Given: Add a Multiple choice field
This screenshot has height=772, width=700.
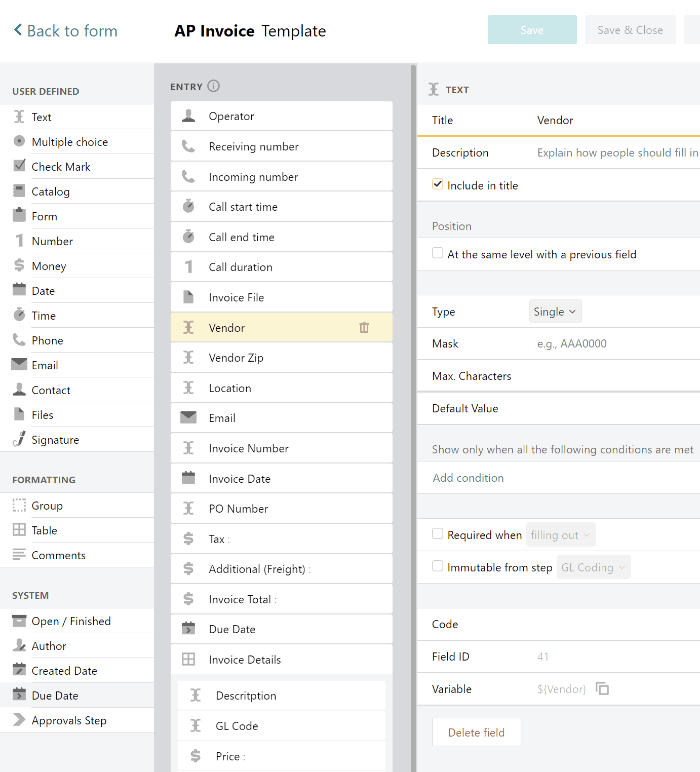Looking at the screenshot, I should 69,142.
